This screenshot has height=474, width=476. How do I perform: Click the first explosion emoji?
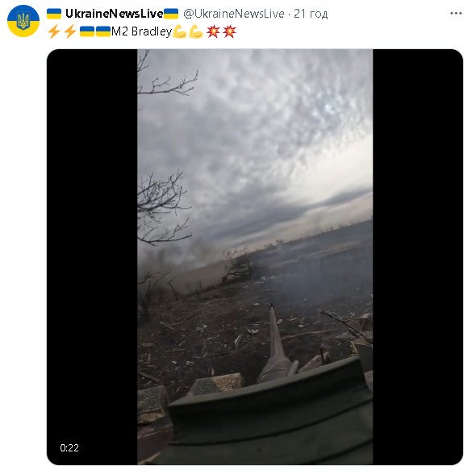pos(213,31)
